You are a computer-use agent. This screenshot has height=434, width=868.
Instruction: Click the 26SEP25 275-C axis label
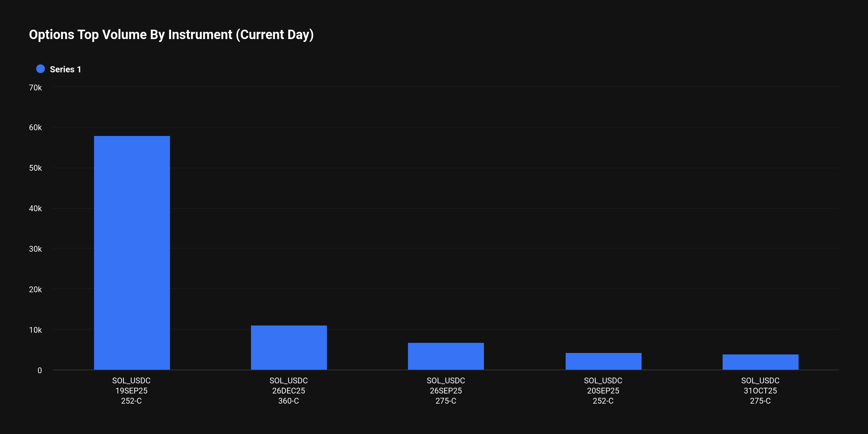coord(446,391)
